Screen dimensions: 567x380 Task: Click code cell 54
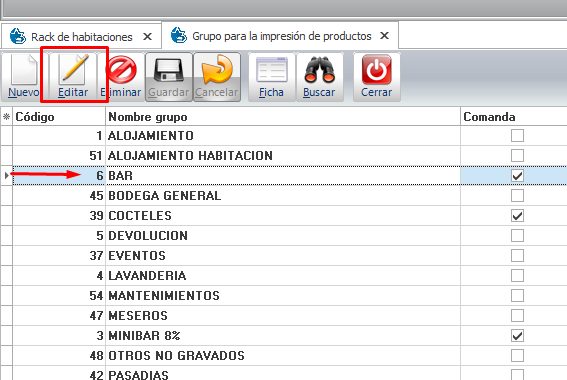point(59,296)
